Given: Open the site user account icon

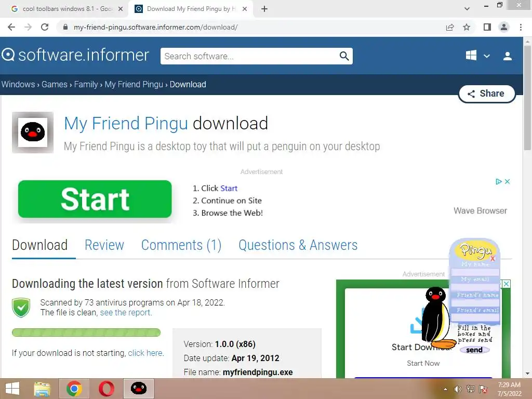Looking at the screenshot, I should tap(507, 56).
